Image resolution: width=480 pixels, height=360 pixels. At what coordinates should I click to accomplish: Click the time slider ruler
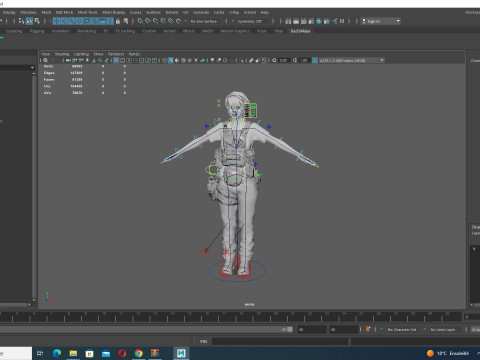point(230,317)
